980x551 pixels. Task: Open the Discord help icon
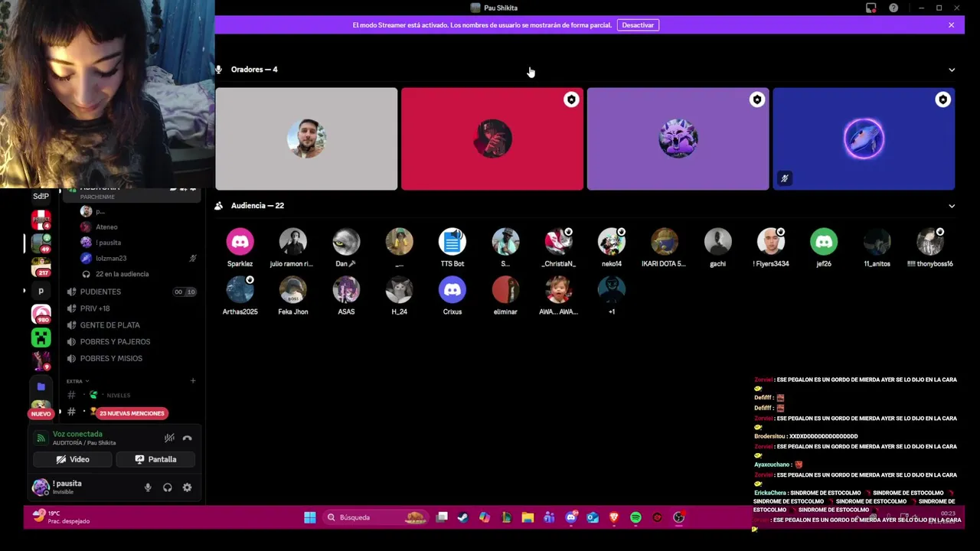[x=893, y=8]
